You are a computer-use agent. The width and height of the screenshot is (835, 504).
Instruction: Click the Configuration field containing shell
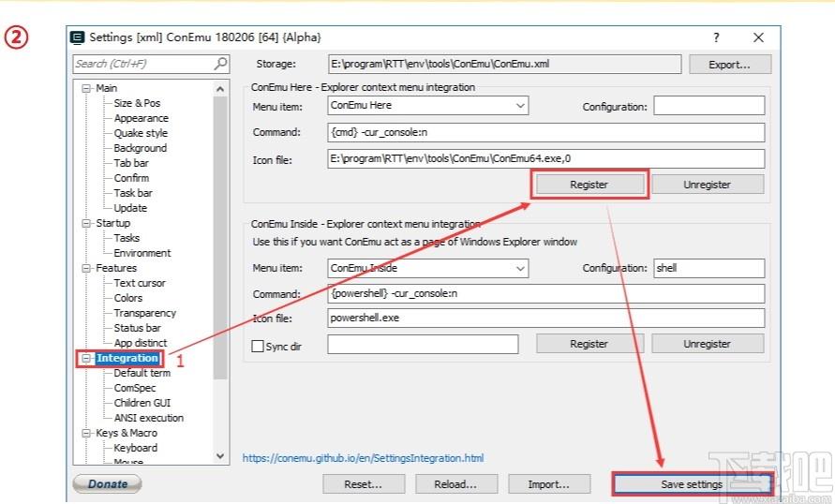tap(709, 268)
